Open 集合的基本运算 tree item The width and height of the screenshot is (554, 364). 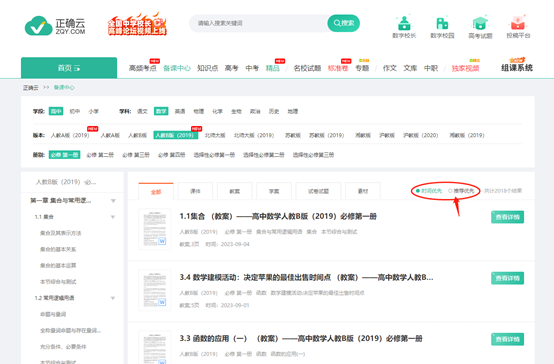click(x=58, y=265)
